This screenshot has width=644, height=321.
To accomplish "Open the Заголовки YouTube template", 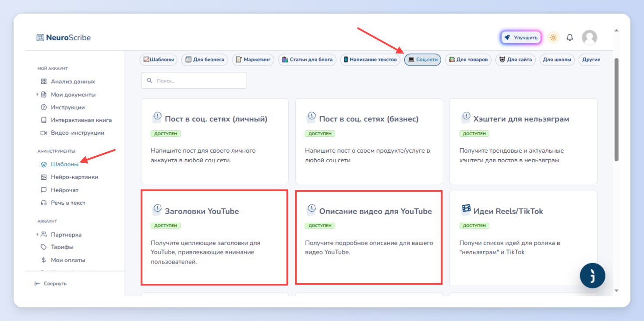I will (214, 237).
